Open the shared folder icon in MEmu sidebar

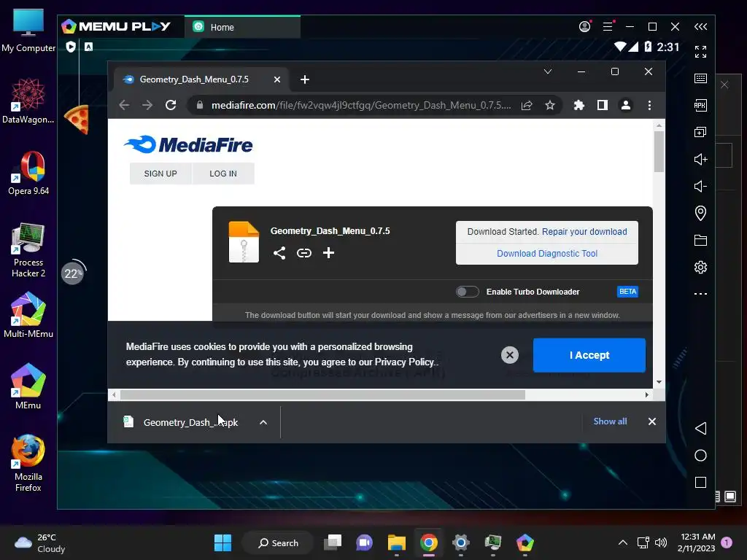coord(700,241)
